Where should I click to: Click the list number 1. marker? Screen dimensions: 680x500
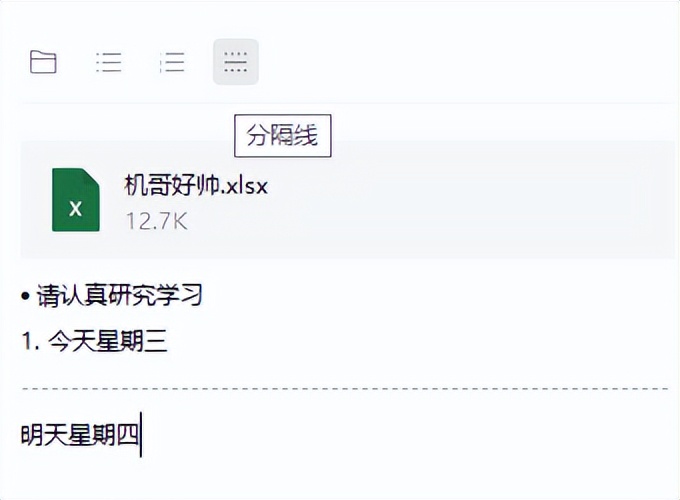[30, 341]
